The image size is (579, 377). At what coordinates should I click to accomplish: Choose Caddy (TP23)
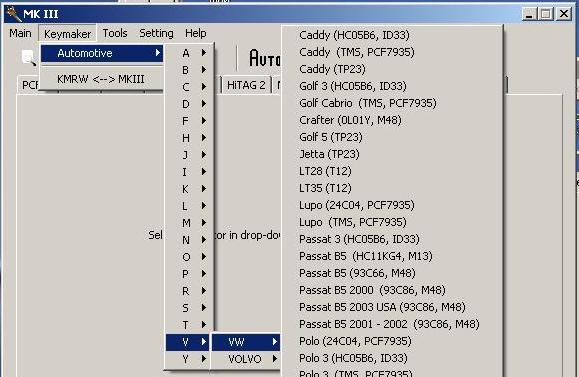(x=392, y=69)
